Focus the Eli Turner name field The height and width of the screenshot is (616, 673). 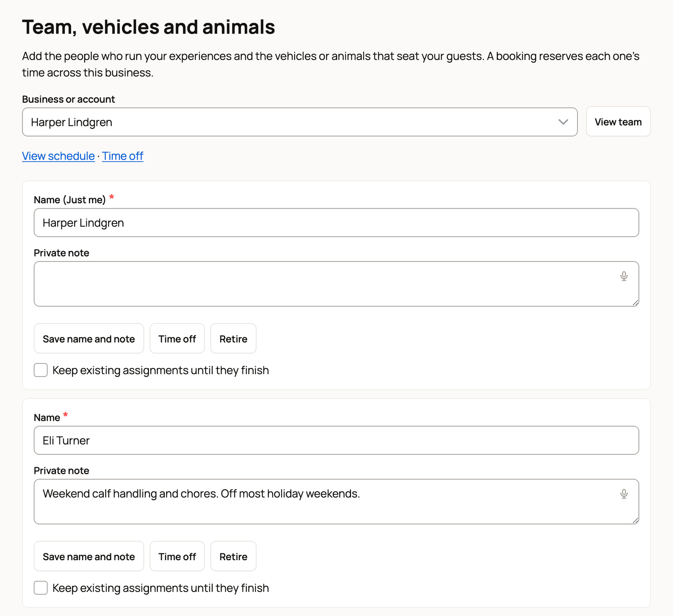tap(336, 441)
